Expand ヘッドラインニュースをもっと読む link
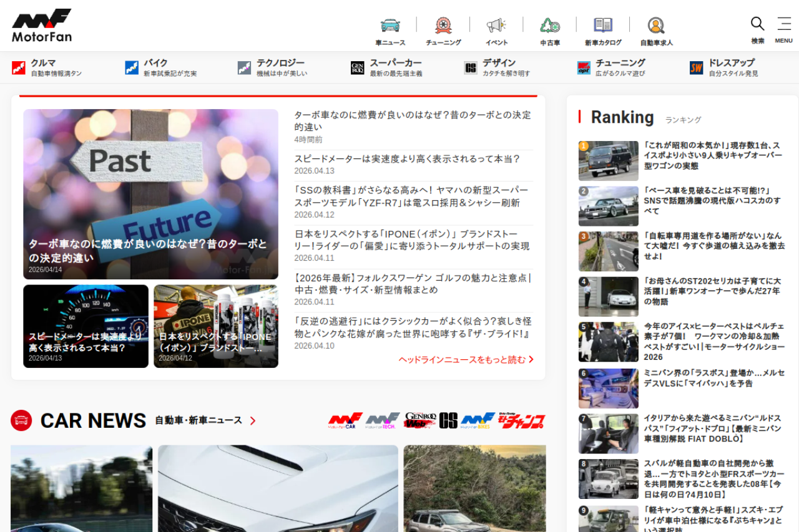Screen dimensions: 799x532 [x=466, y=359]
